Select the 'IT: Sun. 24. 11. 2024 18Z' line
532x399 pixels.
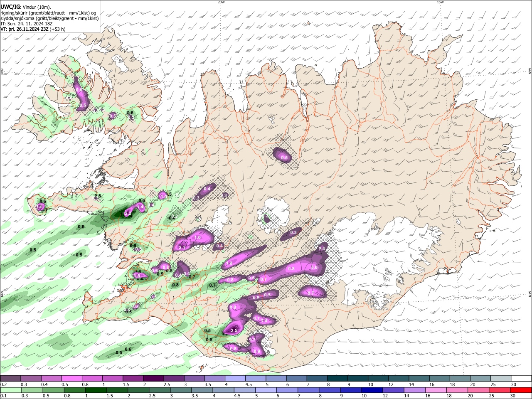pyautogui.click(x=27, y=24)
